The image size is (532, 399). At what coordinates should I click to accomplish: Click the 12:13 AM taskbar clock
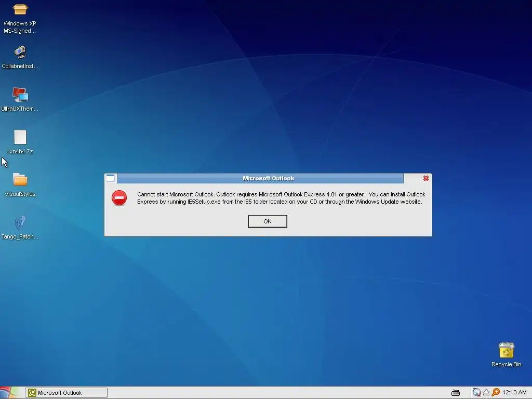tap(514, 392)
